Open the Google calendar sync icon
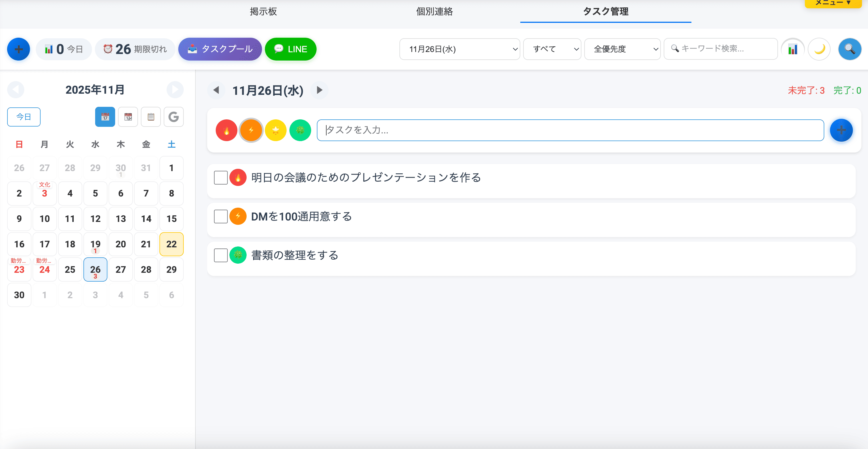The height and width of the screenshot is (449, 868). pyautogui.click(x=173, y=117)
